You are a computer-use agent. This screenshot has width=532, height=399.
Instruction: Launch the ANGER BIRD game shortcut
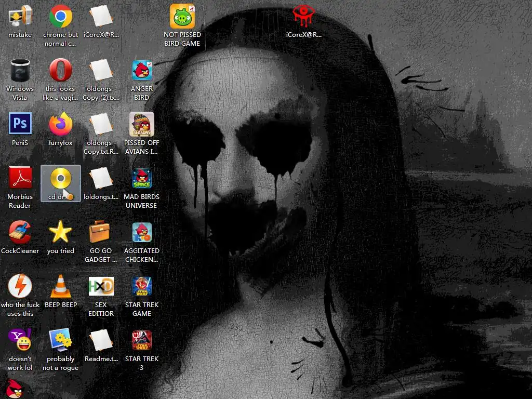[142, 70]
